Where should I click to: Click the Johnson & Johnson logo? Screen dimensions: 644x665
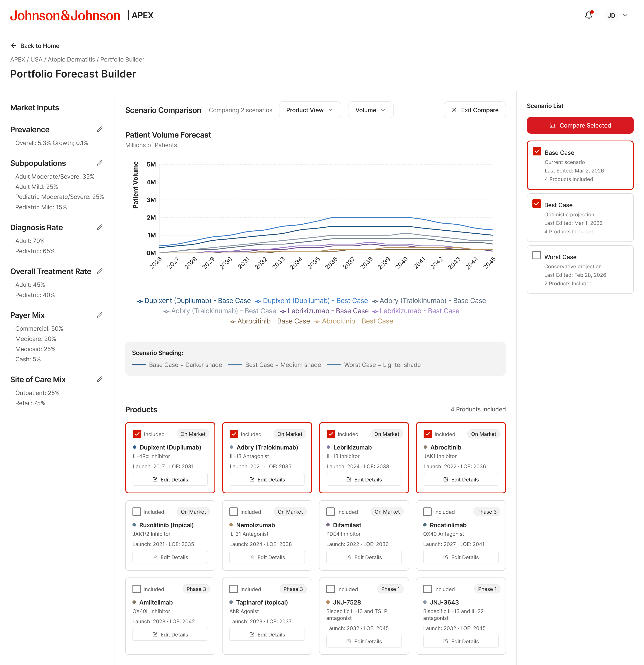click(65, 15)
